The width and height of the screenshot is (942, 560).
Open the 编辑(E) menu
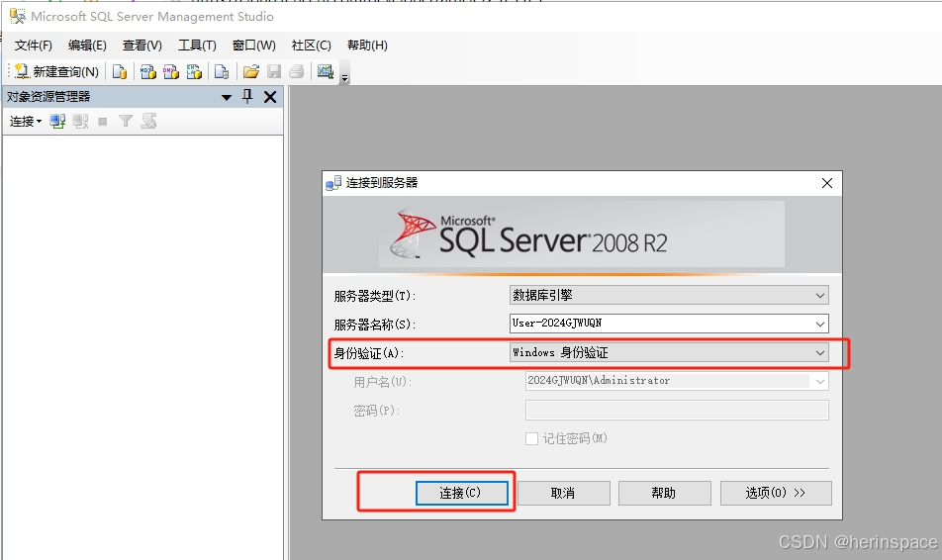tap(87, 46)
